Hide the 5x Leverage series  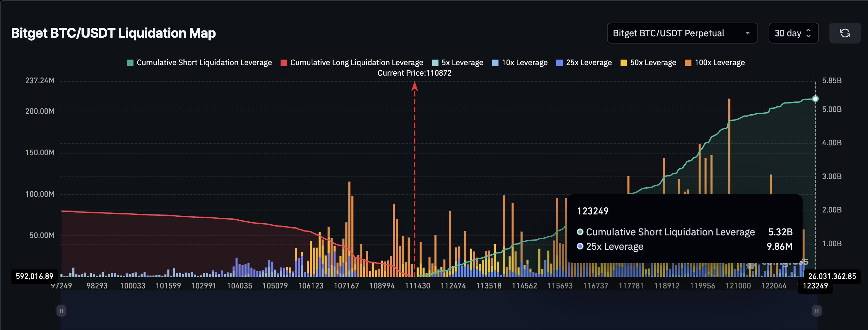pyautogui.click(x=457, y=63)
